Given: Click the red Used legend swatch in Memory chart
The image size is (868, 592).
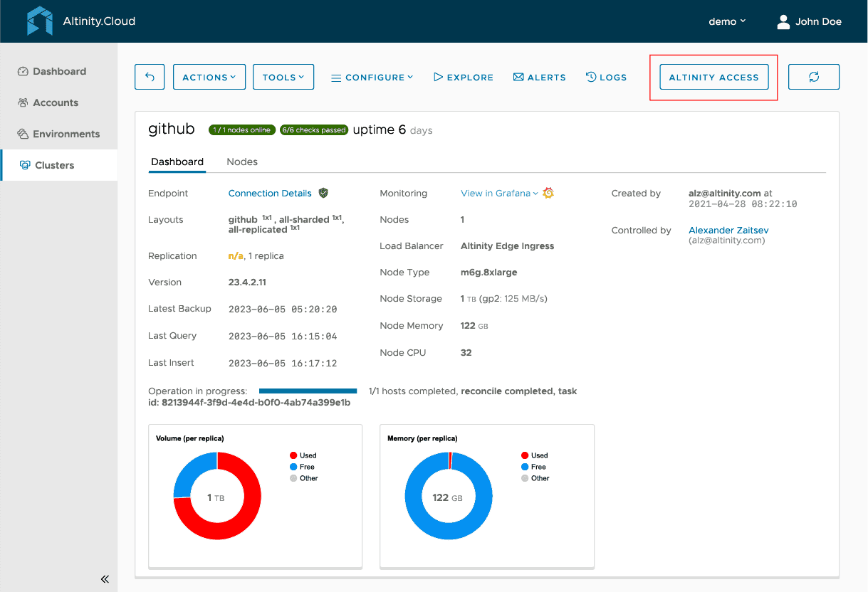Looking at the screenshot, I should [x=525, y=455].
